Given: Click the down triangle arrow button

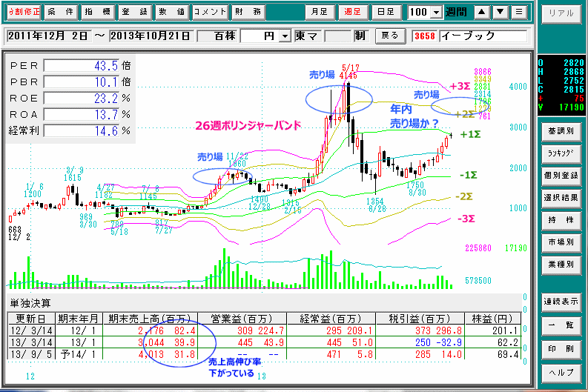Looking at the screenshot, I should coord(501,12).
